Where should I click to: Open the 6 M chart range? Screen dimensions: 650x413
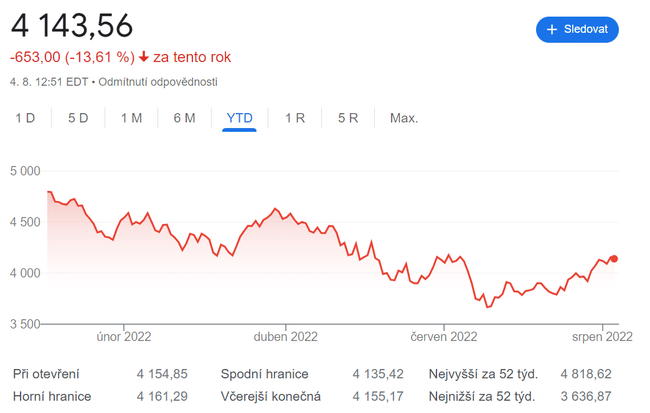[x=184, y=118]
